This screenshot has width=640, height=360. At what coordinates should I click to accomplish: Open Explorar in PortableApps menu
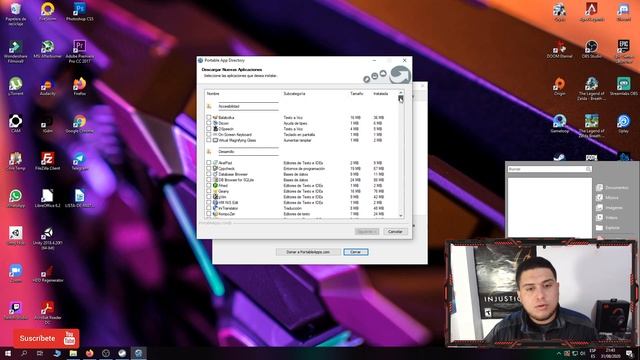(x=608, y=228)
